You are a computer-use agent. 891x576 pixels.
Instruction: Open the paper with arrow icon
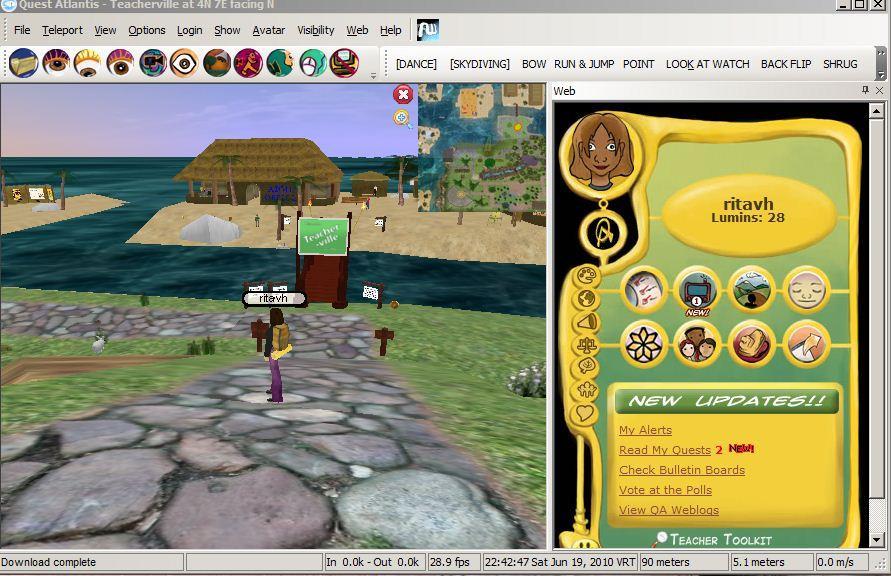tap(806, 344)
